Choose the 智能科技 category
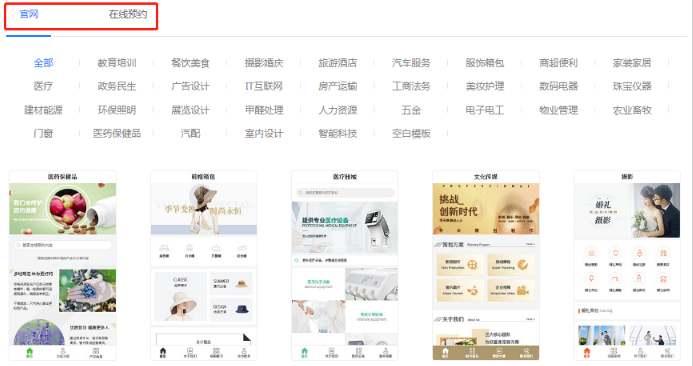This screenshot has width=693, height=366. [338, 133]
